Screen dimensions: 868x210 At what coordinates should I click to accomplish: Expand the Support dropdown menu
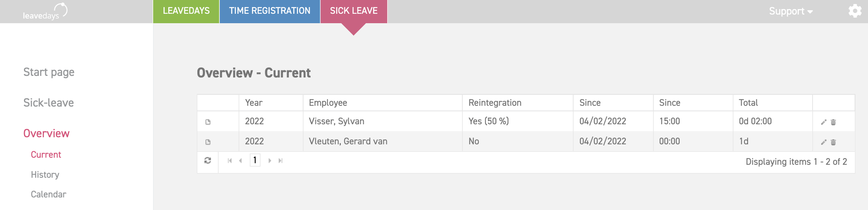pos(791,11)
